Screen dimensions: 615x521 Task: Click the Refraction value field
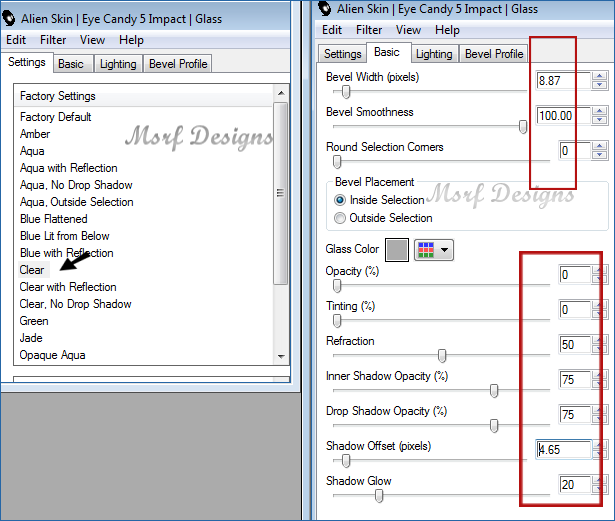tap(575, 345)
